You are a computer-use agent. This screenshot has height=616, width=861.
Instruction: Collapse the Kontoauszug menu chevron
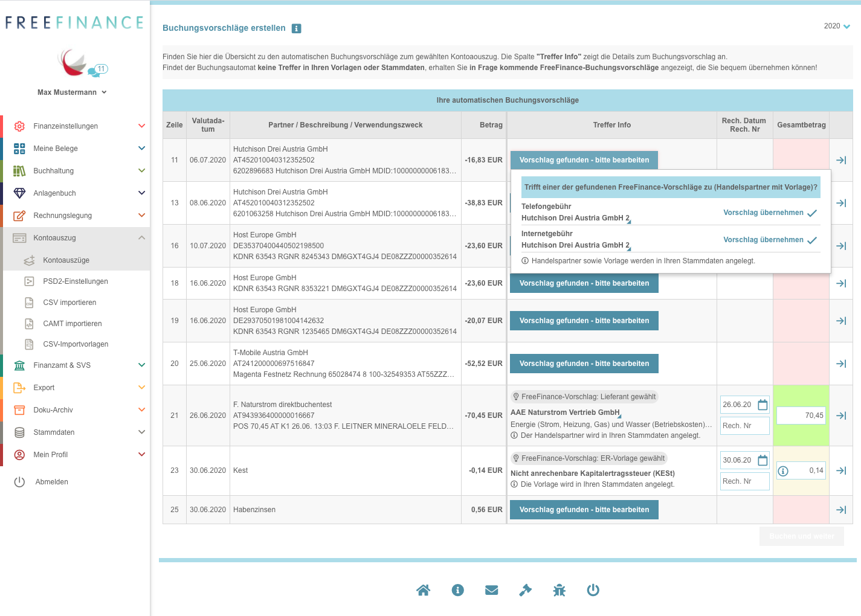point(142,238)
